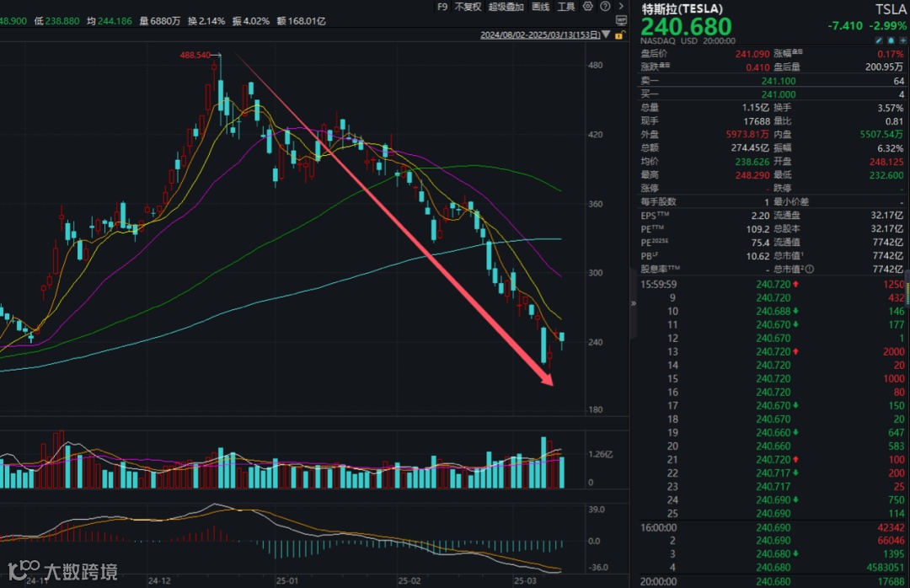This screenshot has height=588, width=910.
Task: Click the right chevron in chart toolbar
Action: pyautogui.click(x=621, y=7)
